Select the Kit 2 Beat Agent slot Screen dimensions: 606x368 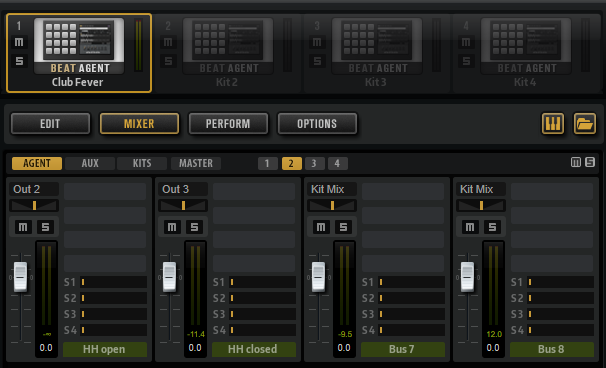click(x=228, y=53)
